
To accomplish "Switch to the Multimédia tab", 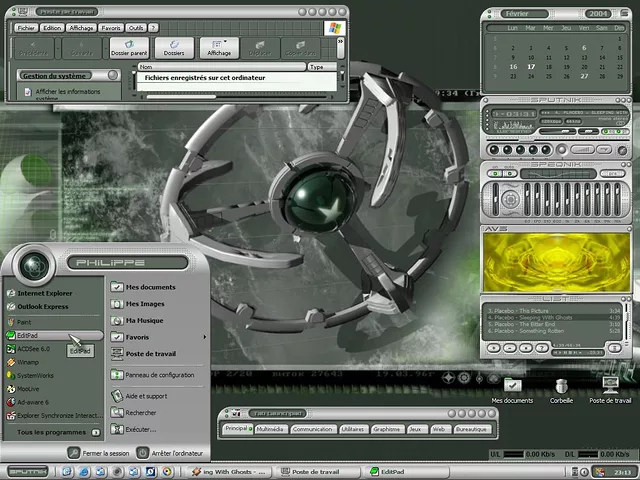I will pos(270,428).
